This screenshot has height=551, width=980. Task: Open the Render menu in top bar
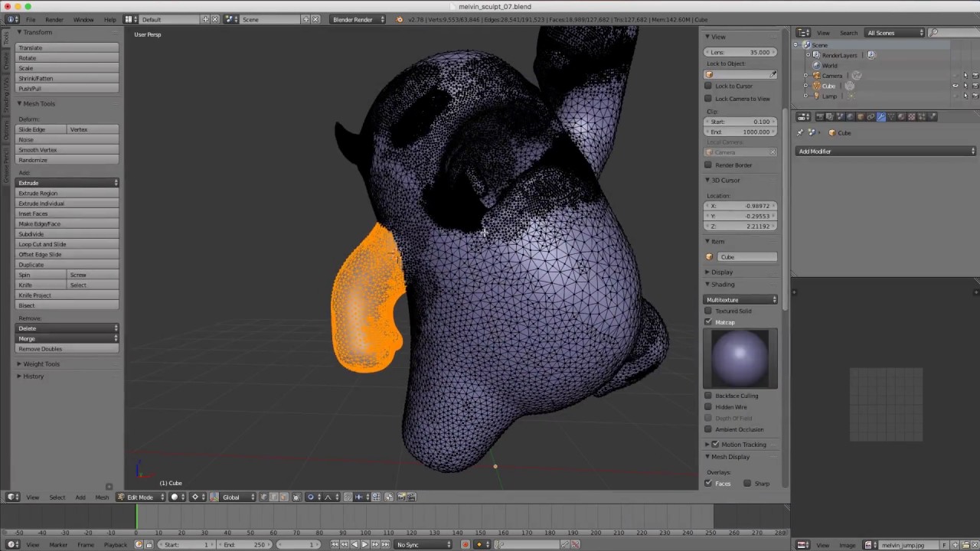[x=54, y=19]
